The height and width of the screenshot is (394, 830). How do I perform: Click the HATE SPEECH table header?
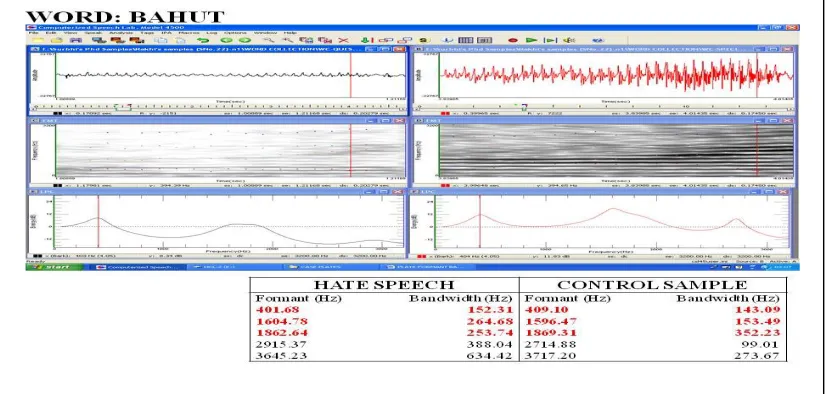[x=384, y=284]
